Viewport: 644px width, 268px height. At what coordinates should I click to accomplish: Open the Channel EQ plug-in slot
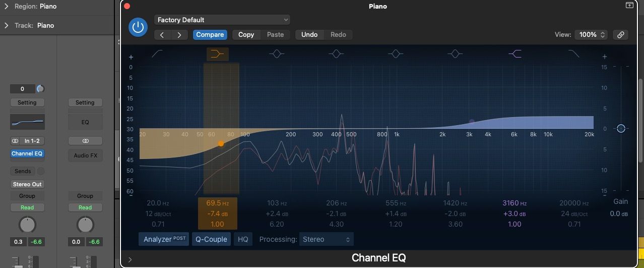tap(27, 153)
